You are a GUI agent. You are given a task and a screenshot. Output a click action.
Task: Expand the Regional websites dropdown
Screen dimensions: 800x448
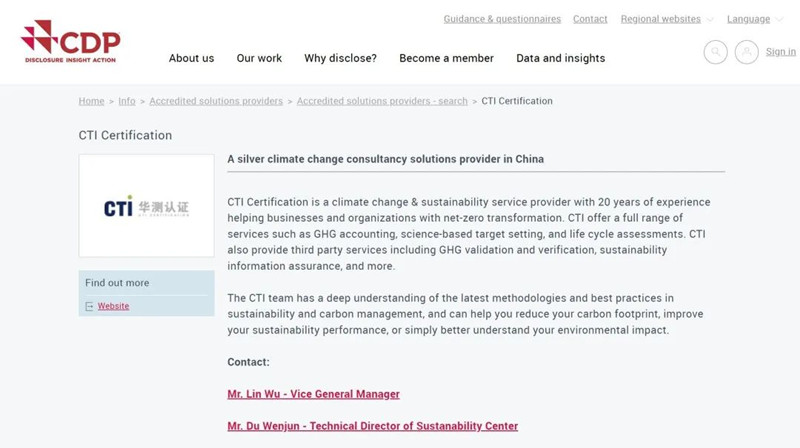667,19
